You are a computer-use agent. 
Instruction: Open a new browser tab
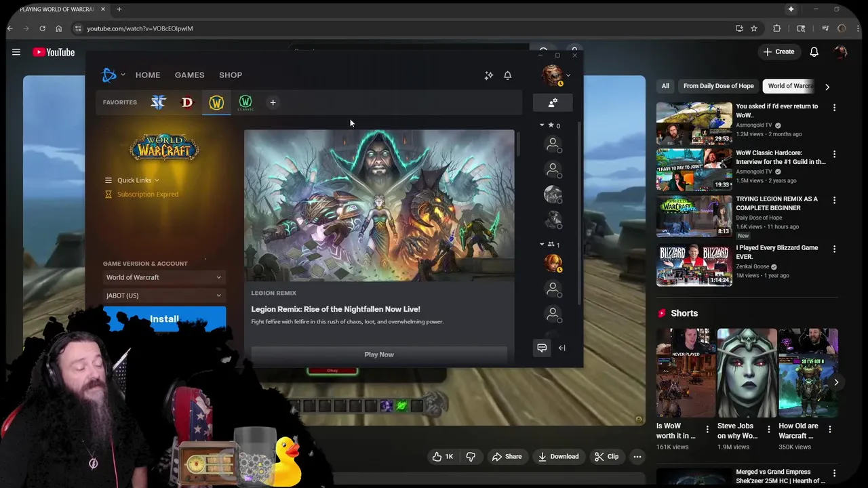(x=119, y=9)
